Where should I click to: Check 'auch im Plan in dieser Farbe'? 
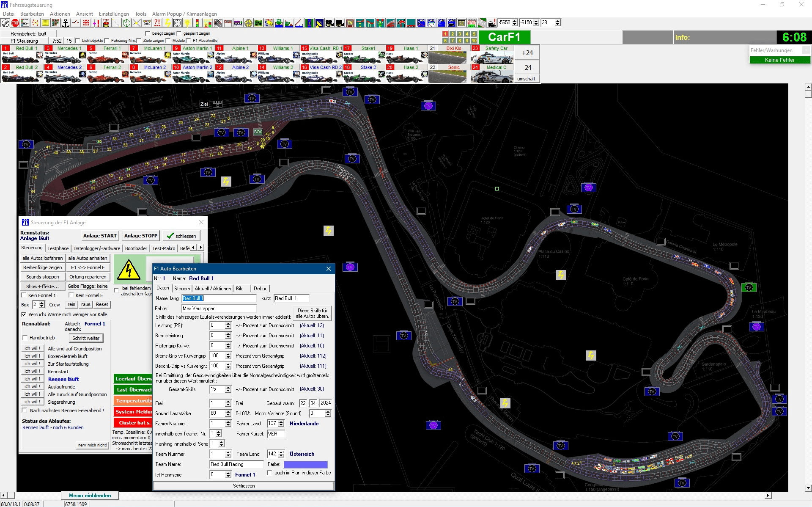pyautogui.click(x=269, y=473)
